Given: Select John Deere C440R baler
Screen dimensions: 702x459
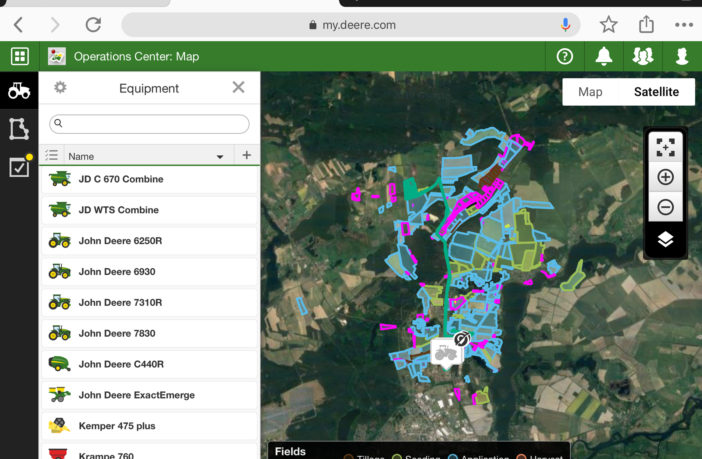Looking at the screenshot, I should pos(150,364).
